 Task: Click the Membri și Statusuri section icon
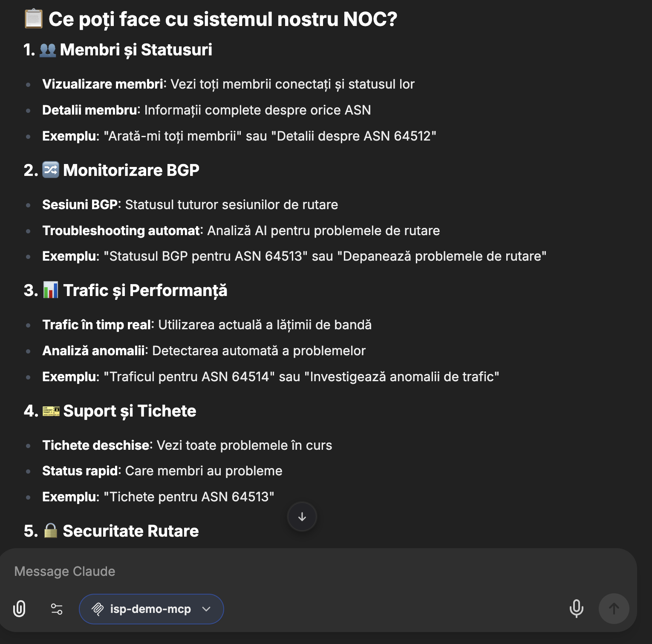coord(49,50)
